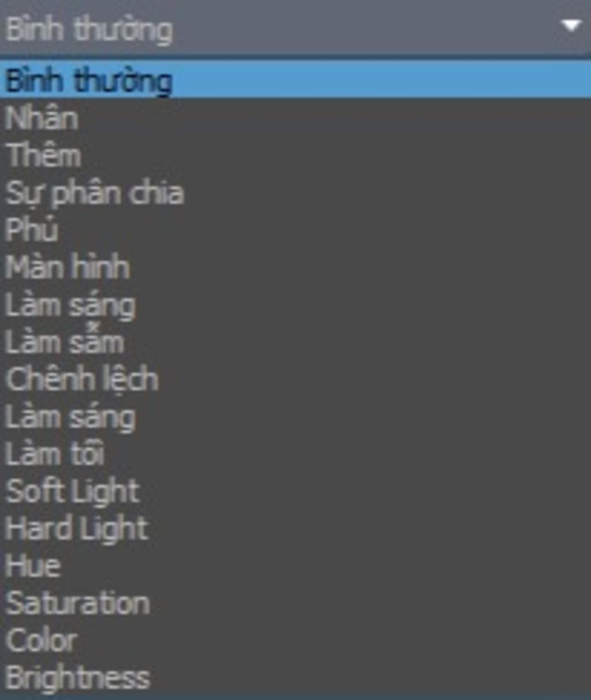Screen dimensions: 591x700
Task: Pick the Hue blend mode
Action: pos(33,566)
